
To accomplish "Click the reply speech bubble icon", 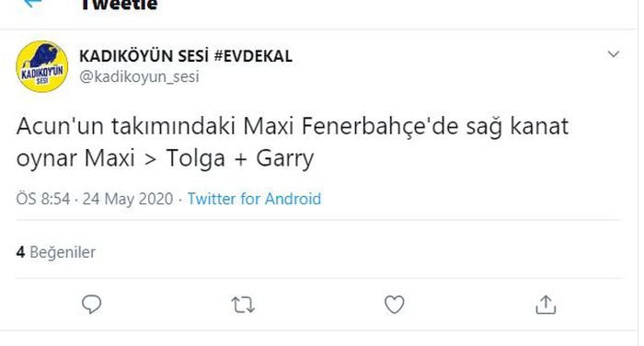I will click(x=91, y=305).
